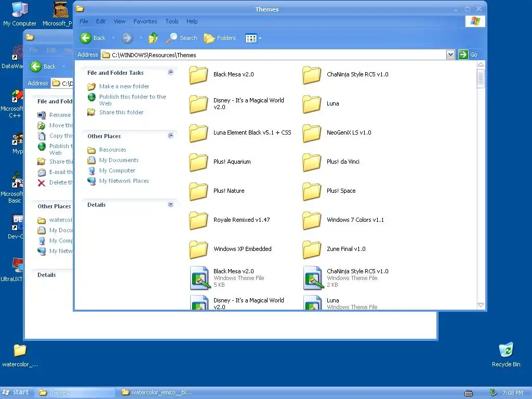Collapse Other Places panel in Themes
This screenshot has height=399, width=532.
170,136
